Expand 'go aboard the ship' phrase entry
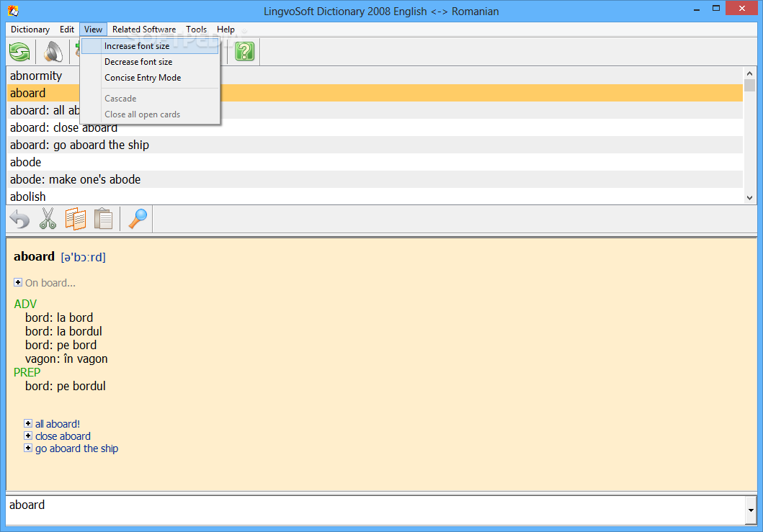This screenshot has height=532, width=763. 28,448
